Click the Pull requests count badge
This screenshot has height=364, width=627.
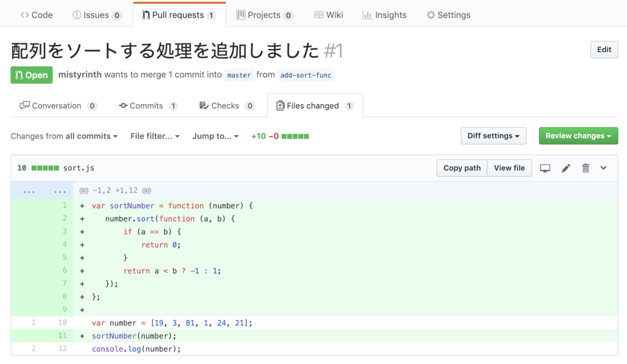pos(211,15)
